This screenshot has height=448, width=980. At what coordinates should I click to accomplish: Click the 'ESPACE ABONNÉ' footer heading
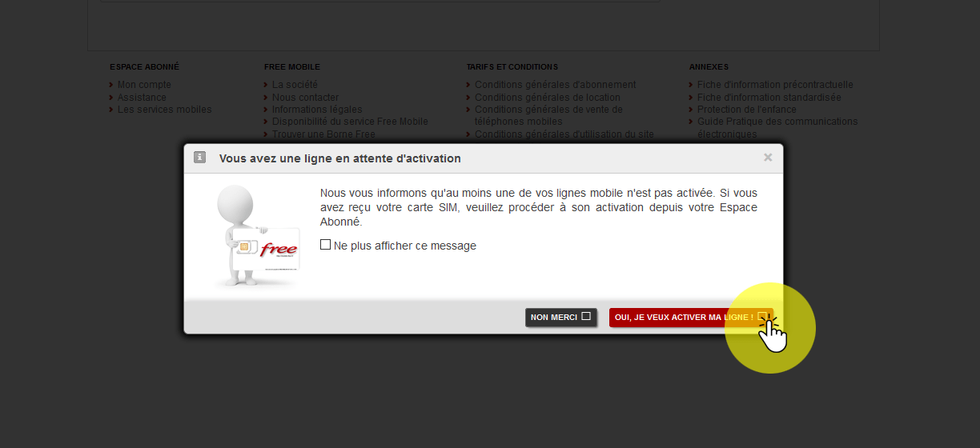pos(144,67)
